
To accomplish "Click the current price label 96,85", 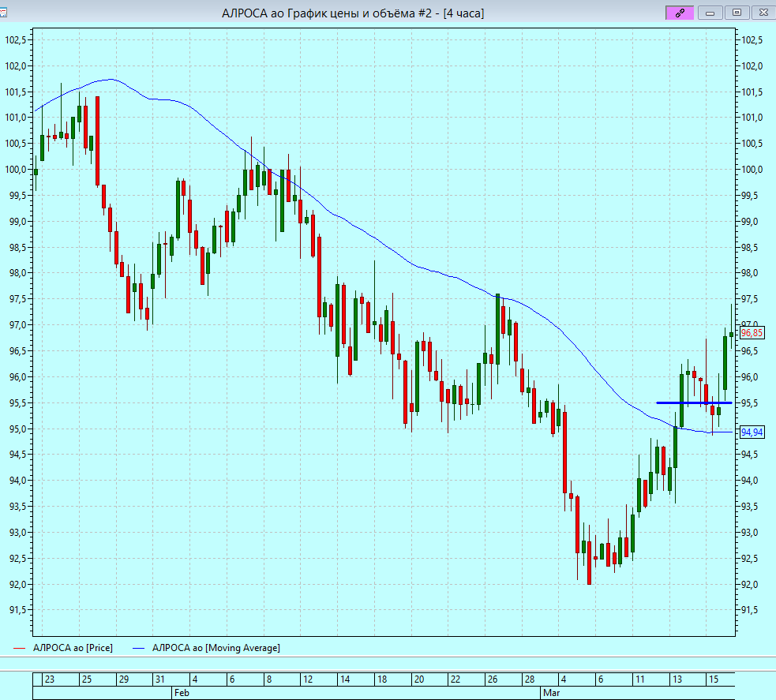I will click(752, 333).
